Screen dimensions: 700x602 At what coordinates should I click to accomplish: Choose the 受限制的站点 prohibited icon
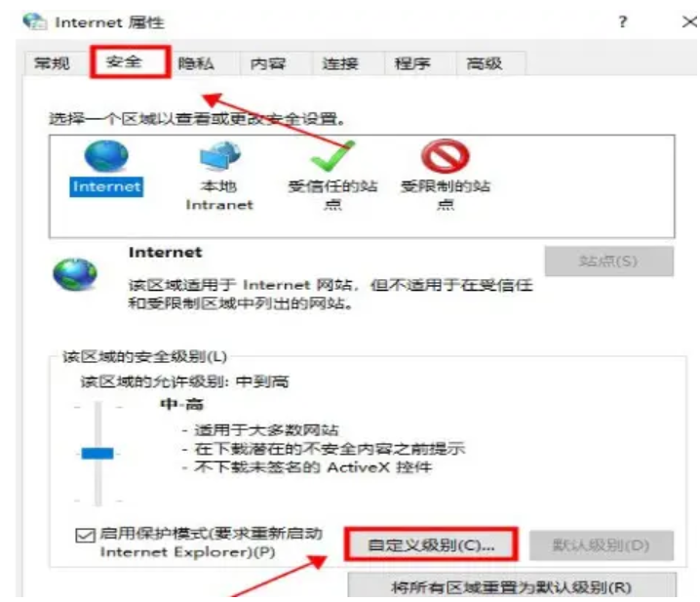click(x=446, y=156)
